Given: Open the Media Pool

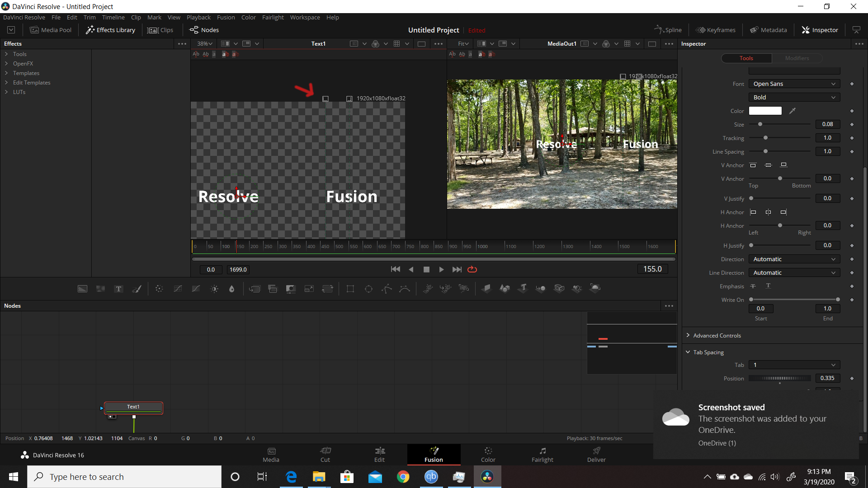Looking at the screenshot, I should pyautogui.click(x=51, y=30).
